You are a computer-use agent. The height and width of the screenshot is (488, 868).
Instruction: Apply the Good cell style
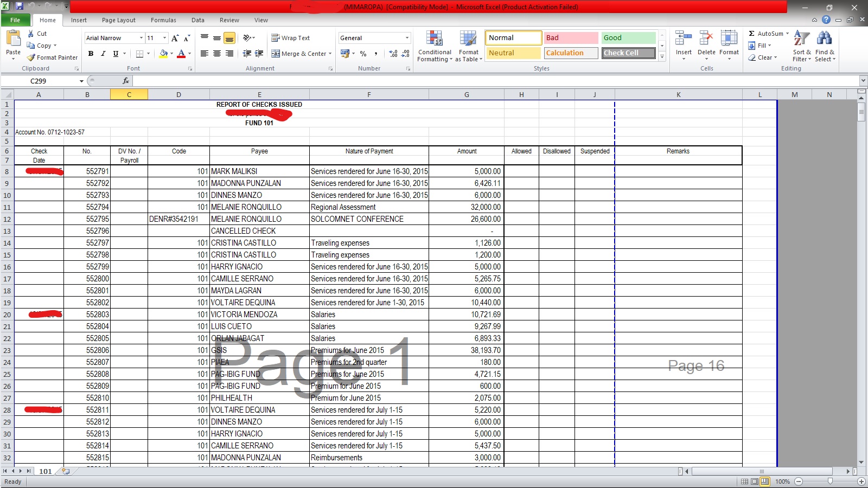pyautogui.click(x=628, y=37)
